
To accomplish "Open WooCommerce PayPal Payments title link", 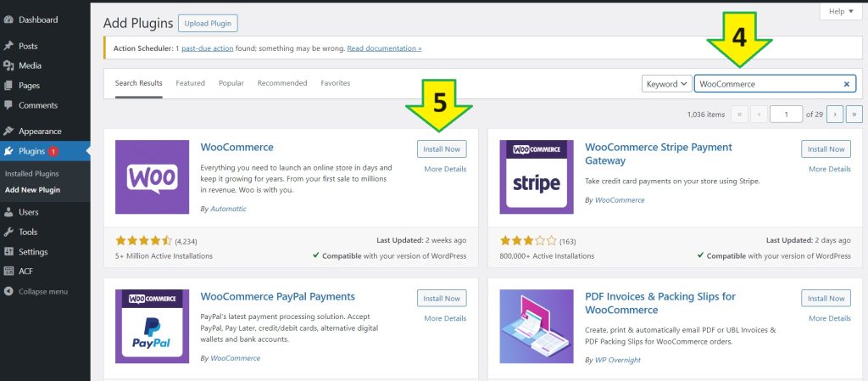I will pyautogui.click(x=278, y=297).
